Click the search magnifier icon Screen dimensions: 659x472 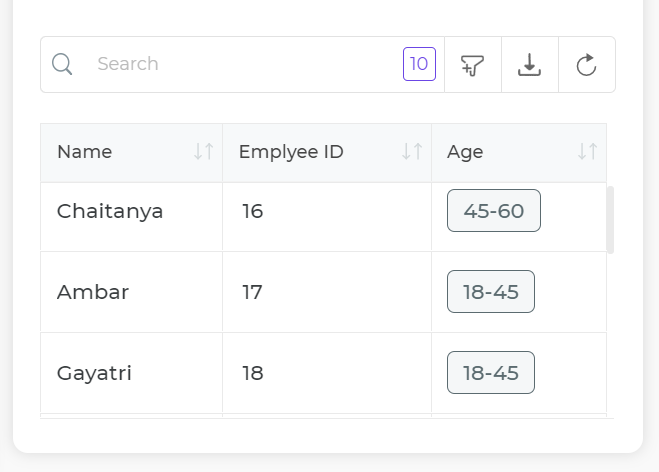click(62, 65)
